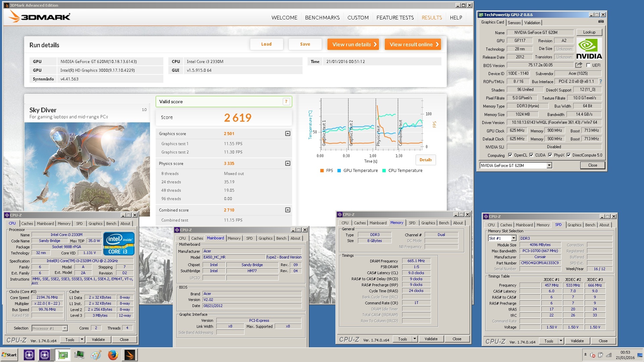Open Paint from the taskbar

coord(96,355)
